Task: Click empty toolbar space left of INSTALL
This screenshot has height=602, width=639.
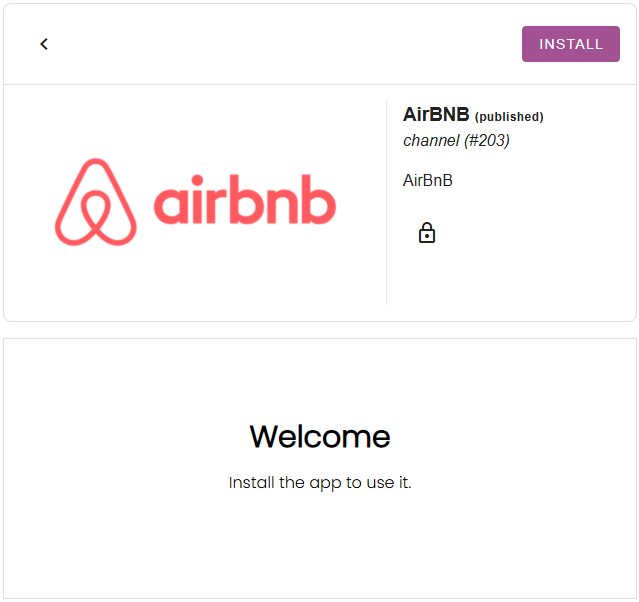Action: pyautogui.click(x=280, y=44)
